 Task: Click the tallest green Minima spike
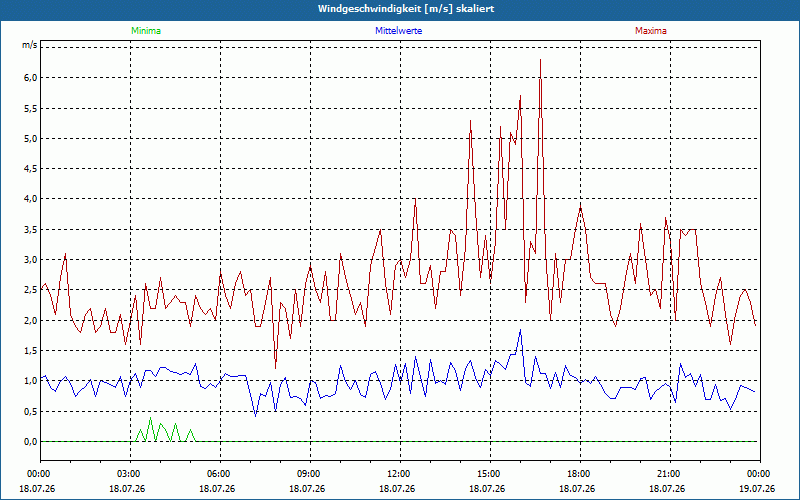click(x=150, y=418)
